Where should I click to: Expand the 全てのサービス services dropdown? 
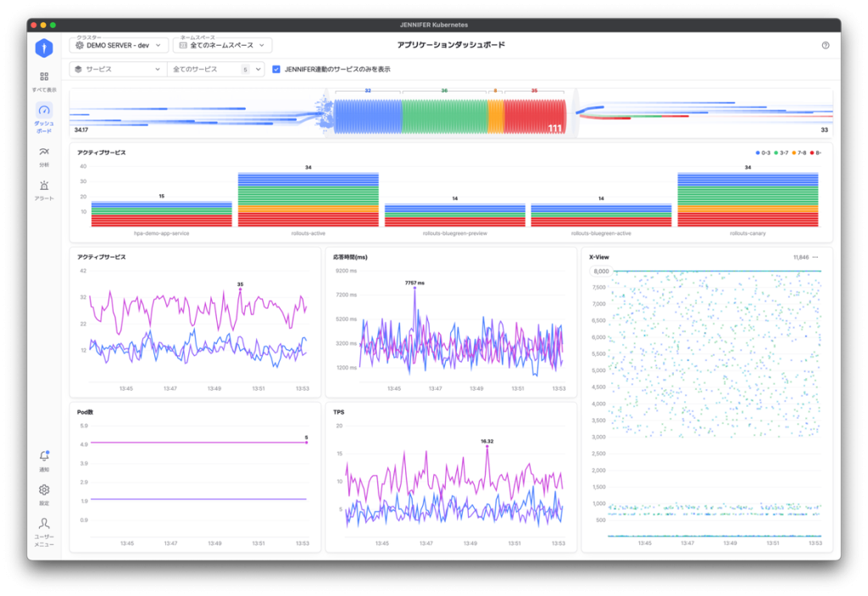pos(214,70)
